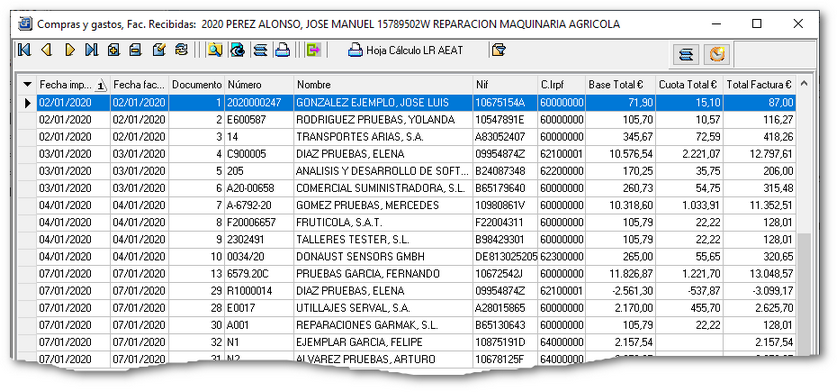Screen dimensions: 837x392
Task: Print the invoice list
Action: (x=282, y=50)
